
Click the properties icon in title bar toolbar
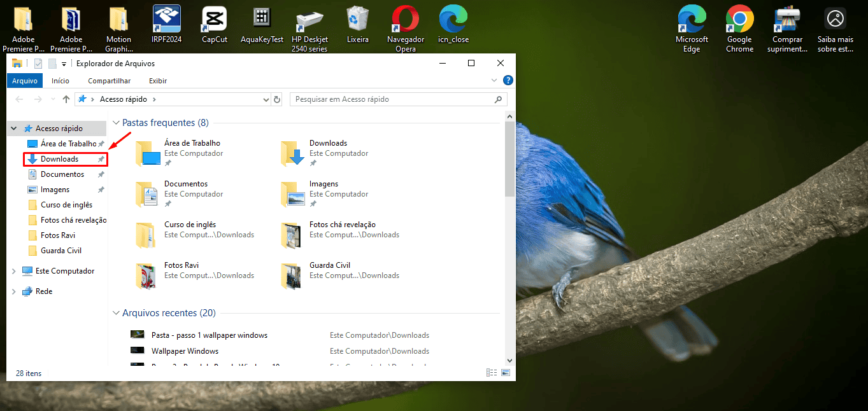(38, 64)
